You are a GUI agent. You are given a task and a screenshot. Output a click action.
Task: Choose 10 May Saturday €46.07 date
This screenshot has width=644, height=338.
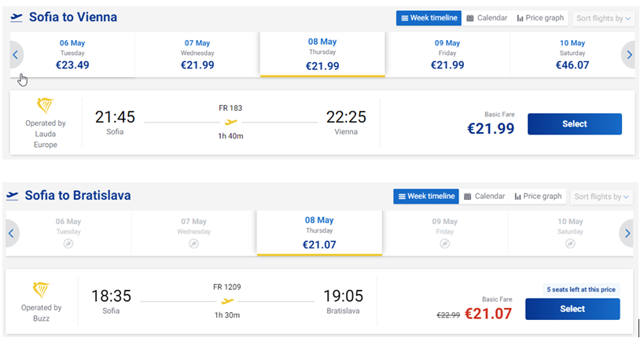(x=572, y=54)
